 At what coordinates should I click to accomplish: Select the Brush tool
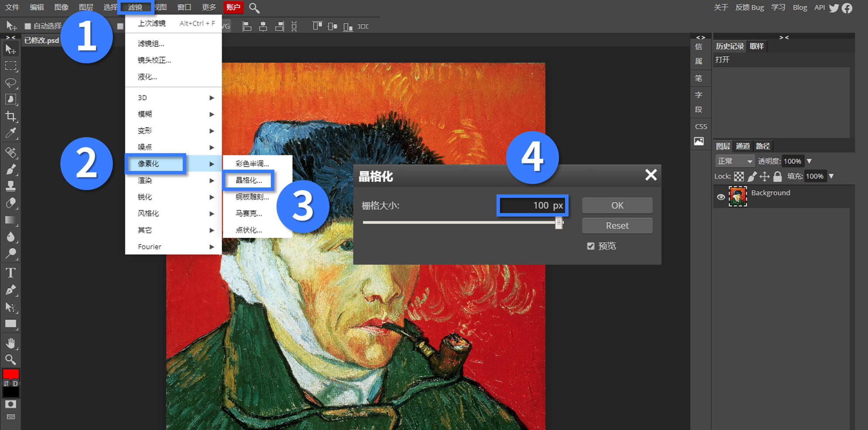pyautogui.click(x=10, y=170)
